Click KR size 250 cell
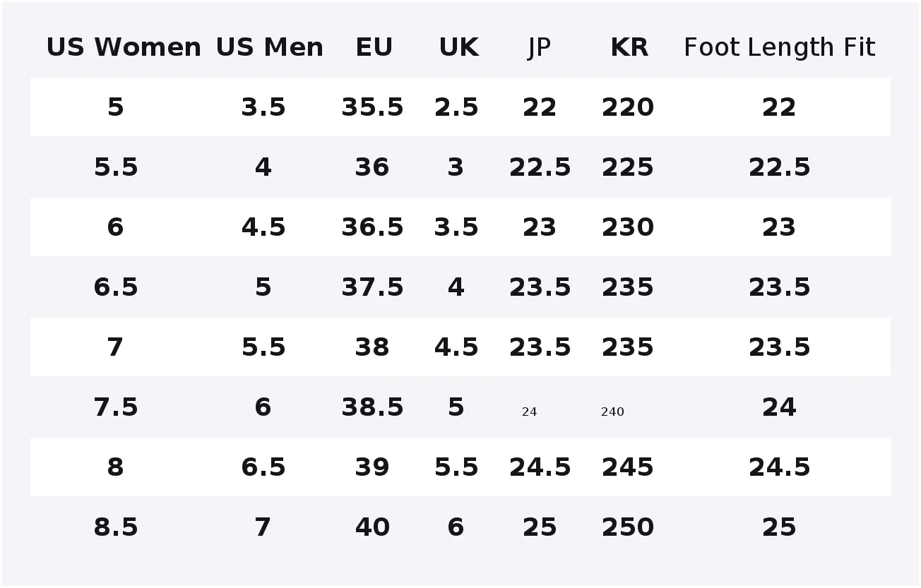The height and width of the screenshot is (588, 921). pos(628,527)
